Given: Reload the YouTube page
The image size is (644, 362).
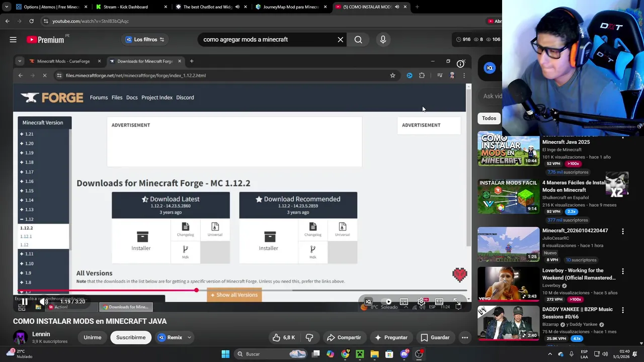Looking at the screenshot, I should pyautogui.click(x=31, y=21).
